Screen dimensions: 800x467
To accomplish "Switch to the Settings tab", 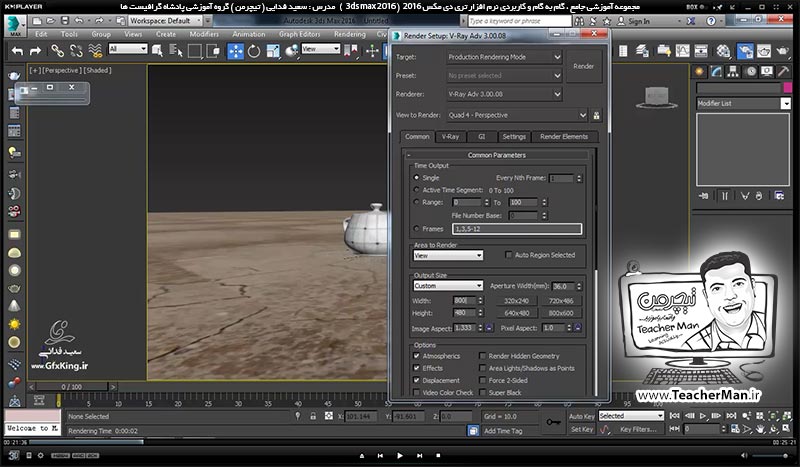I will [514, 137].
